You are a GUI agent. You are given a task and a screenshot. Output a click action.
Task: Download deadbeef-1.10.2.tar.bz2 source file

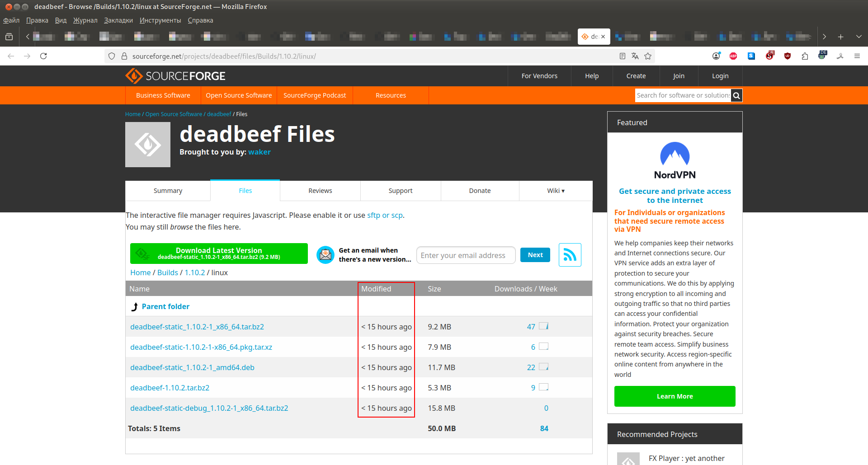[x=170, y=388]
